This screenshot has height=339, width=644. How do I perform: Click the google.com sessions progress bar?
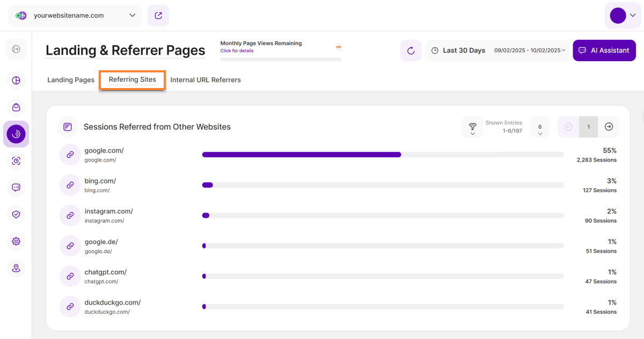(382, 154)
